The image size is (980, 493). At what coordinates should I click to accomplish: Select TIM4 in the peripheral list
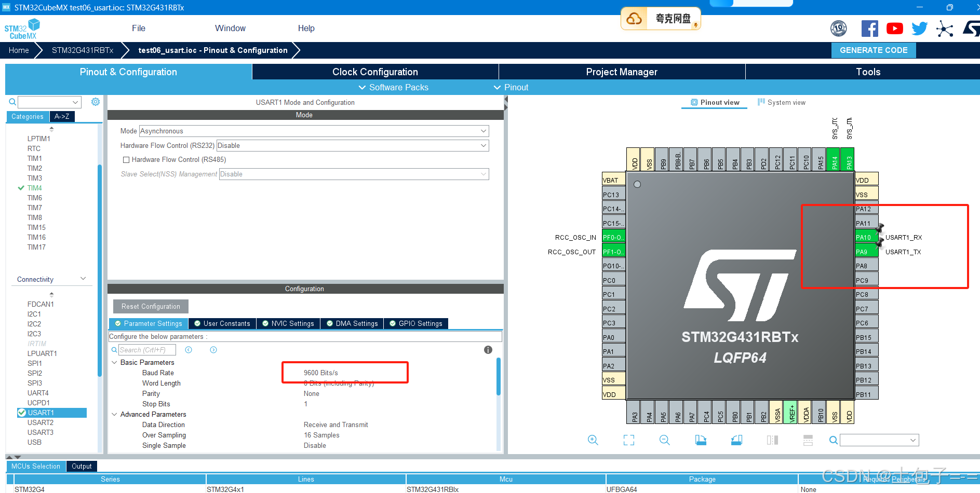tap(35, 188)
